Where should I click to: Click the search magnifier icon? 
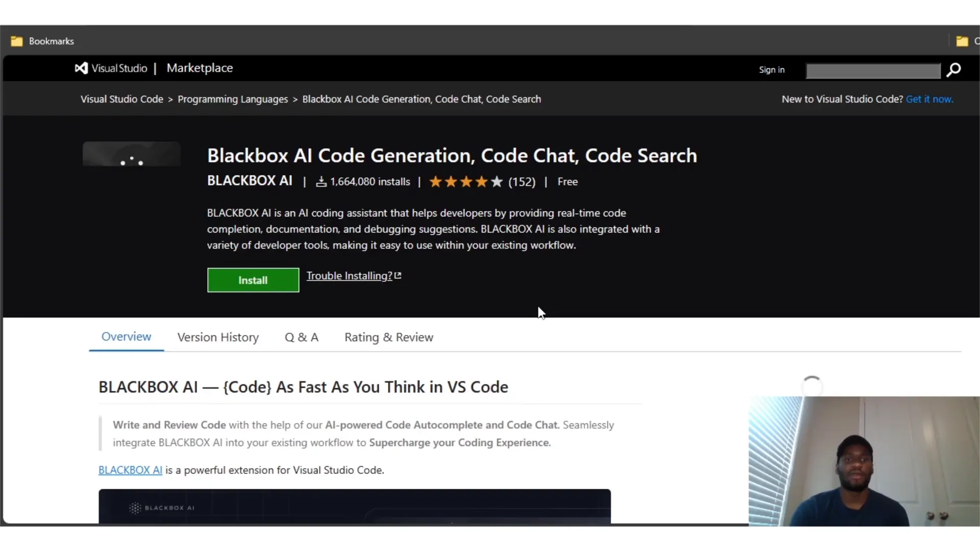point(953,70)
